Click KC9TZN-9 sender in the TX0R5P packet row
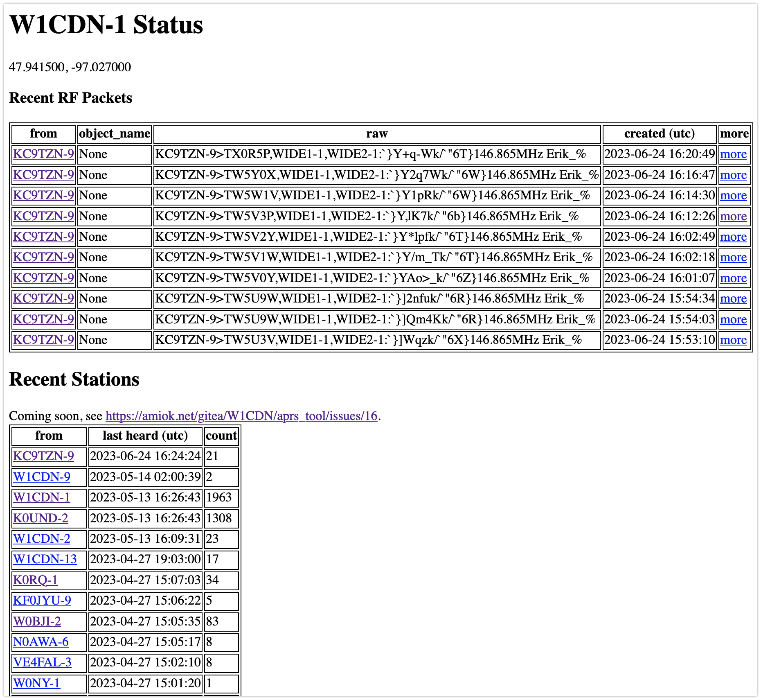 coord(43,154)
